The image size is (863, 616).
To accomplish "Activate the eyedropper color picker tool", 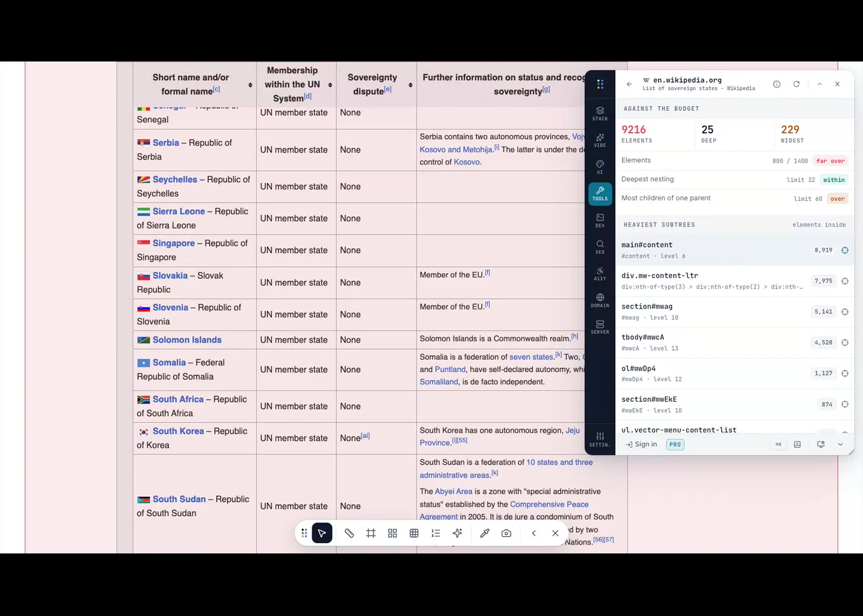I will coord(484,533).
